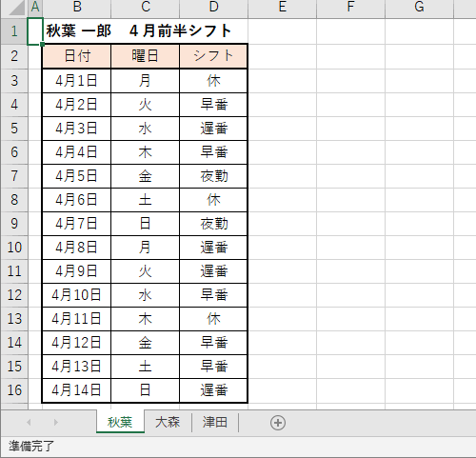Click the シフト header cell
The width and height of the screenshot is (476, 458).
(213, 56)
